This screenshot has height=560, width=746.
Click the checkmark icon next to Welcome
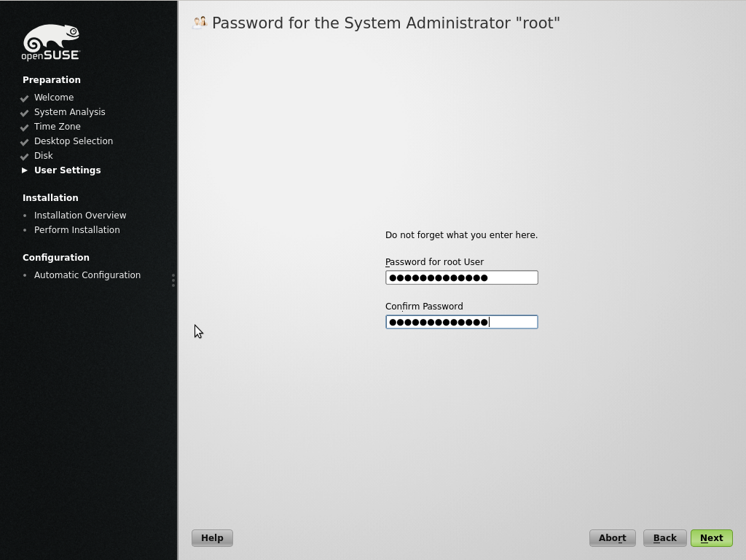pos(25,98)
